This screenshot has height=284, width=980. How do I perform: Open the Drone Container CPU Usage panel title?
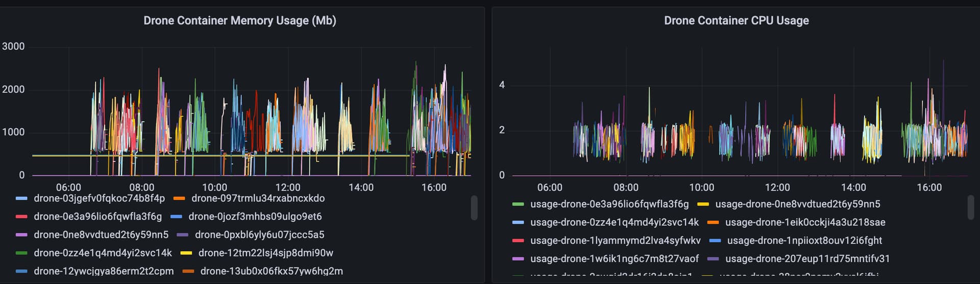[736, 20]
